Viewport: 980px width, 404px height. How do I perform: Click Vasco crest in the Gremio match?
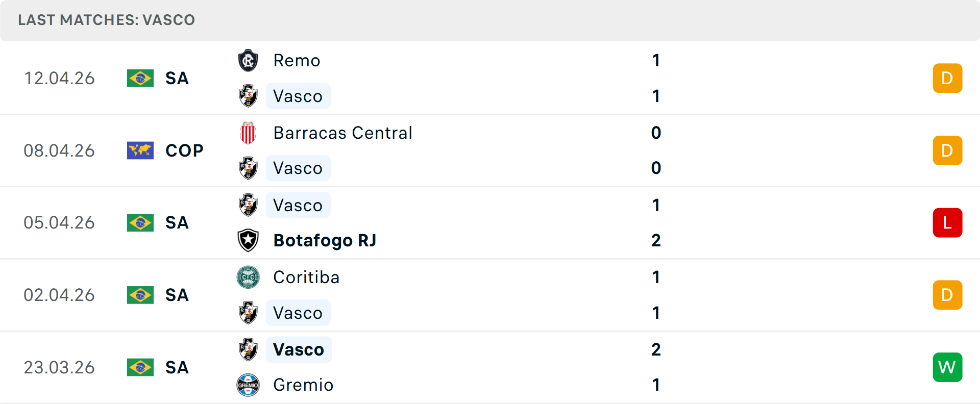[x=248, y=349]
